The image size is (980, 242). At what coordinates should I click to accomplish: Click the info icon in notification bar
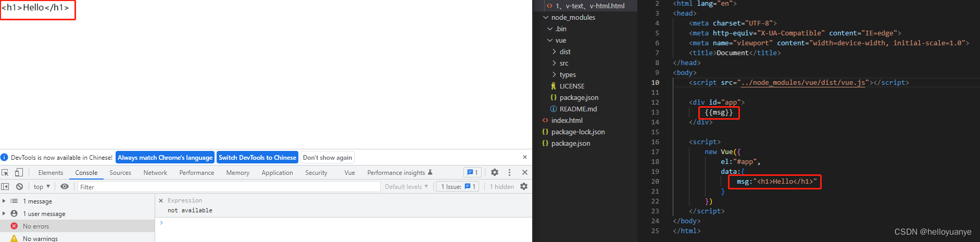click(4, 157)
